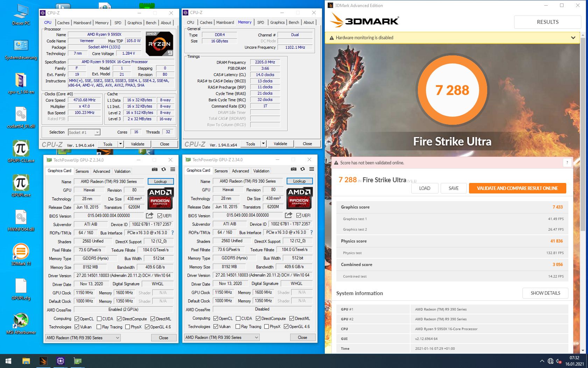Toggle UEFI checkbox in left GPU-Z

coord(160,216)
